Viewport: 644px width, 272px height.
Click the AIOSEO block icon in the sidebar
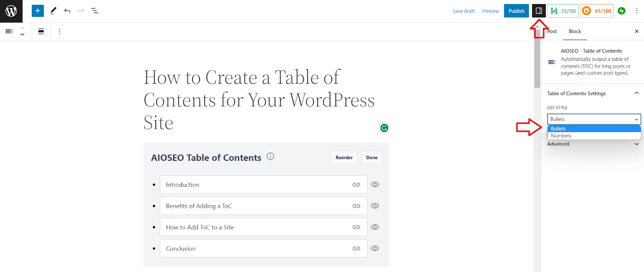tap(552, 62)
